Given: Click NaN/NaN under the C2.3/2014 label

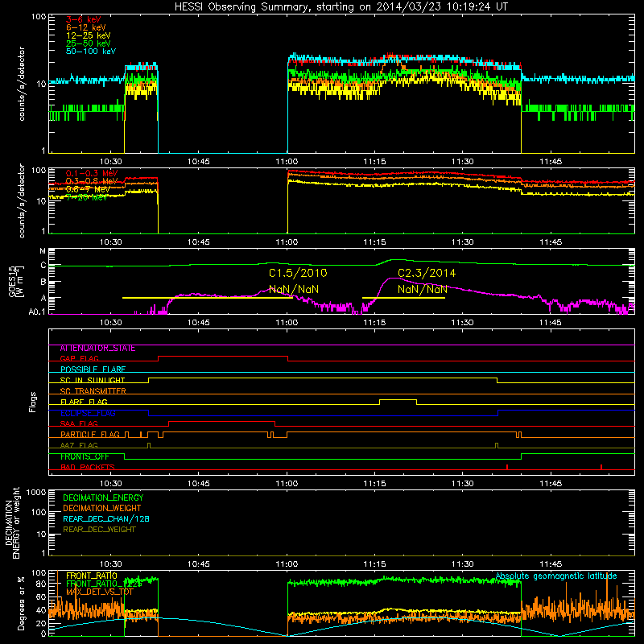Looking at the screenshot, I should point(423,289).
